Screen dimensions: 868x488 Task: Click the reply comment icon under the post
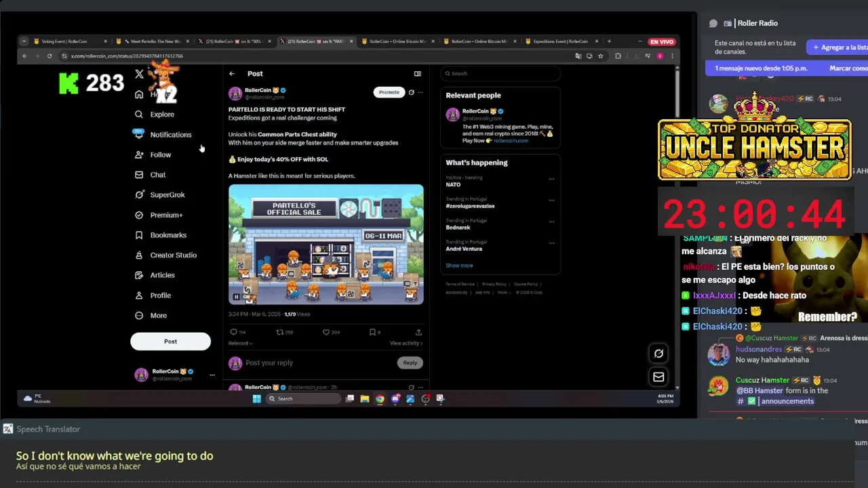coord(234,332)
